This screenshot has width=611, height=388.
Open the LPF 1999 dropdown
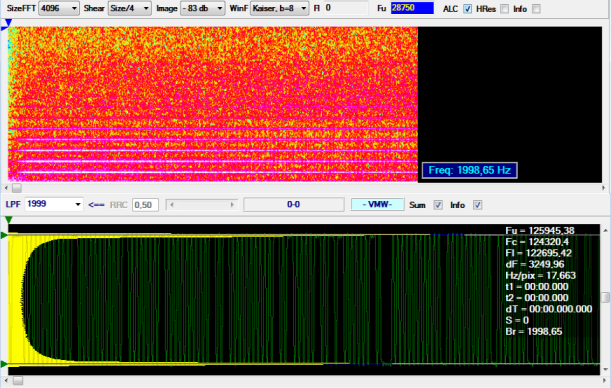tap(54, 204)
